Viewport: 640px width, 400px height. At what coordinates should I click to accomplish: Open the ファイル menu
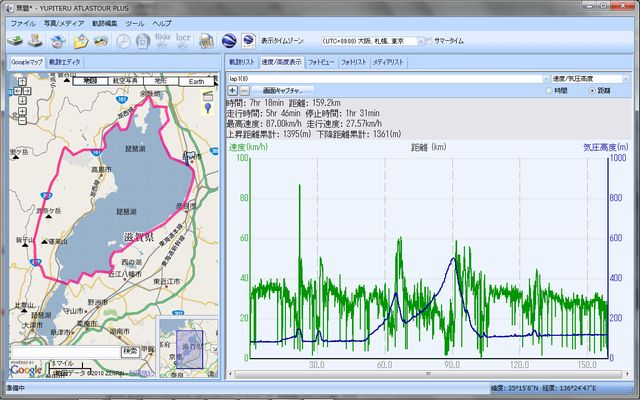tap(23, 23)
